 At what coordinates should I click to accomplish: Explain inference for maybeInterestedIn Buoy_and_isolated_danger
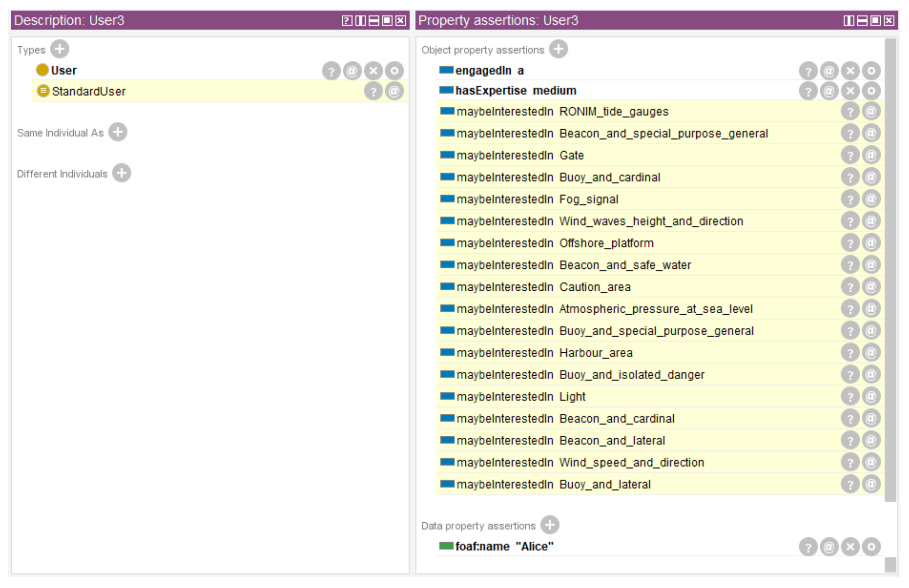pos(850,375)
